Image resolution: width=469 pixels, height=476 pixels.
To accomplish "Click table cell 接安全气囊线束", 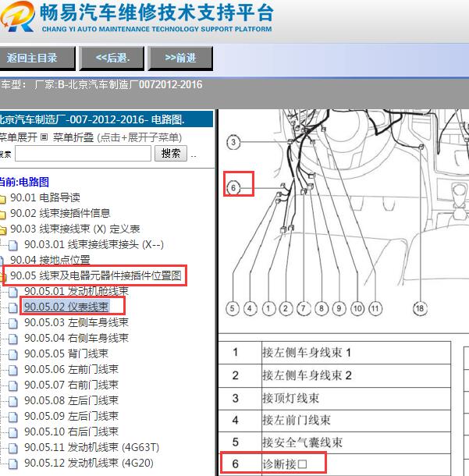I will coord(356,442).
